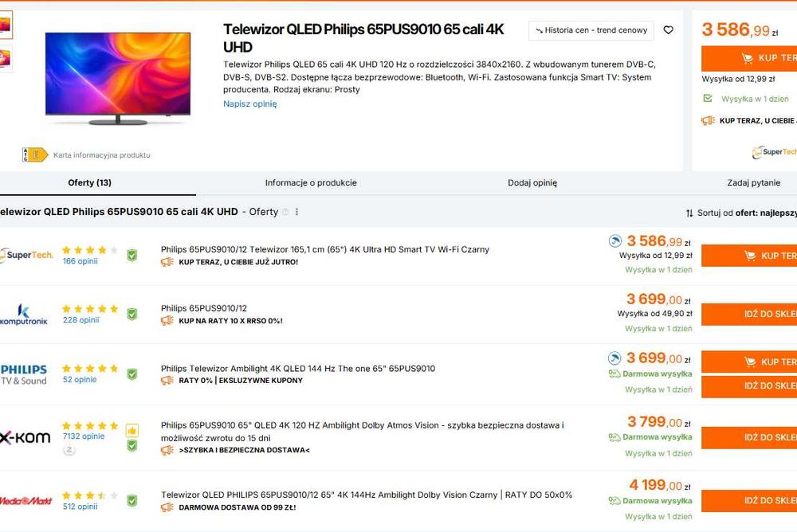Open x-kom 7132 opinie reviews link
797x532 pixels.
point(83,436)
